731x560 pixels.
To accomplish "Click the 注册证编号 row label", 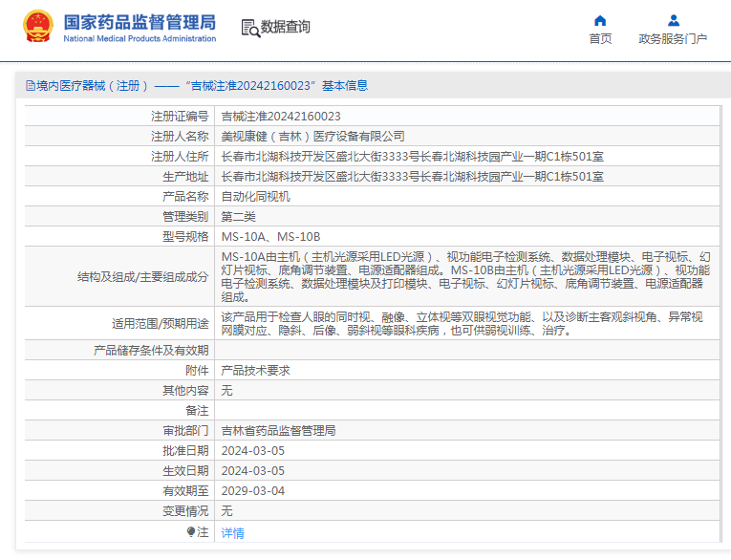I will tap(180, 116).
